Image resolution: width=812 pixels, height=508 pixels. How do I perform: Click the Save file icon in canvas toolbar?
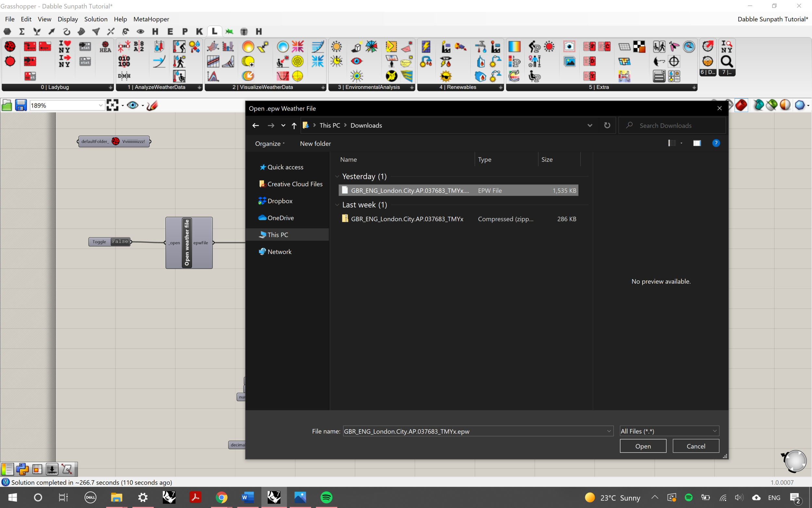coord(21,105)
